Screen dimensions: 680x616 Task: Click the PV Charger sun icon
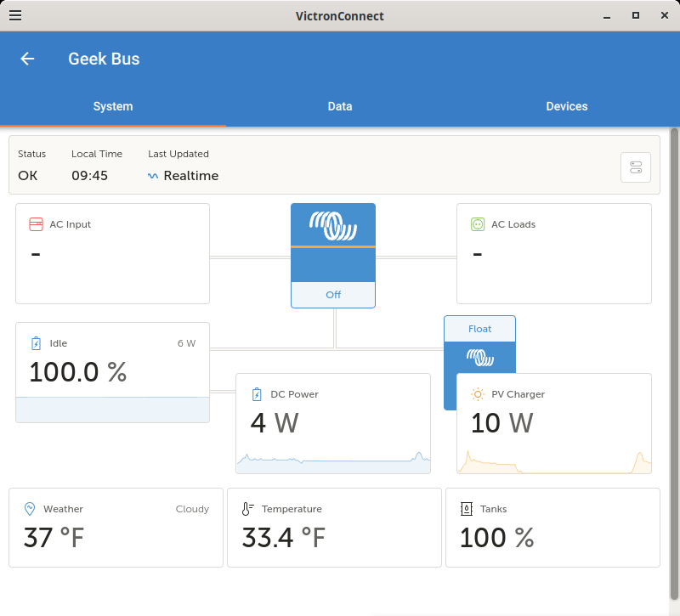[478, 394]
